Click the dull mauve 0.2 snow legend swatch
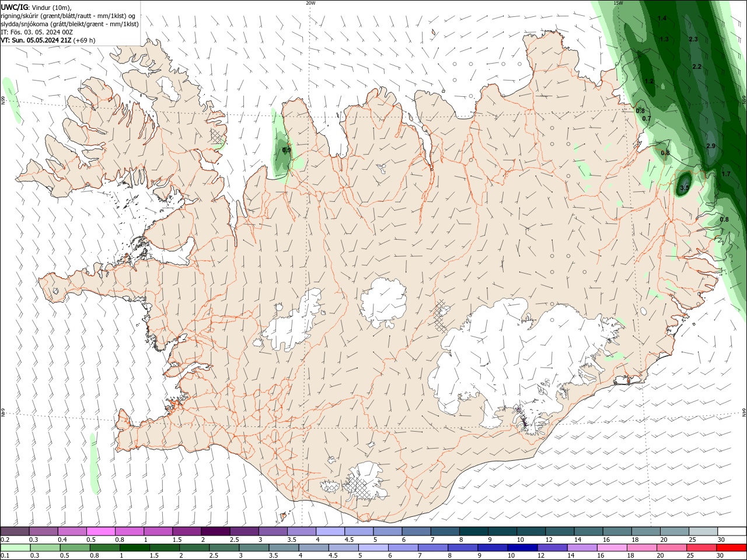Screen dimensions: 747x560 (15, 531)
